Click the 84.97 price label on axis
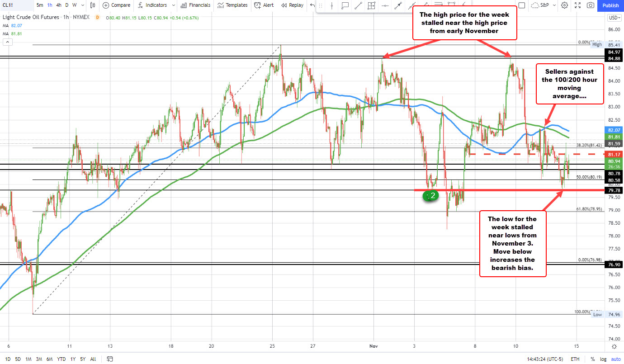This screenshot has width=624, height=364. 614,52
